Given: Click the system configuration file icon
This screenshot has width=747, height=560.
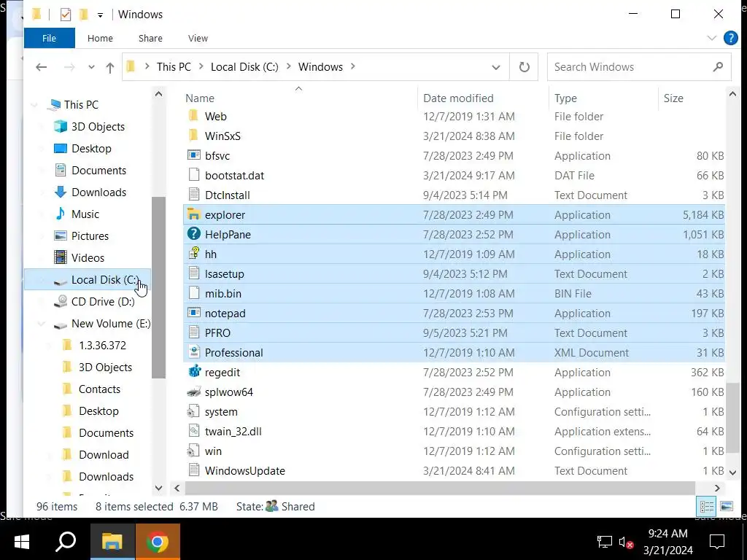Looking at the screenshot, I should [193, 411].
